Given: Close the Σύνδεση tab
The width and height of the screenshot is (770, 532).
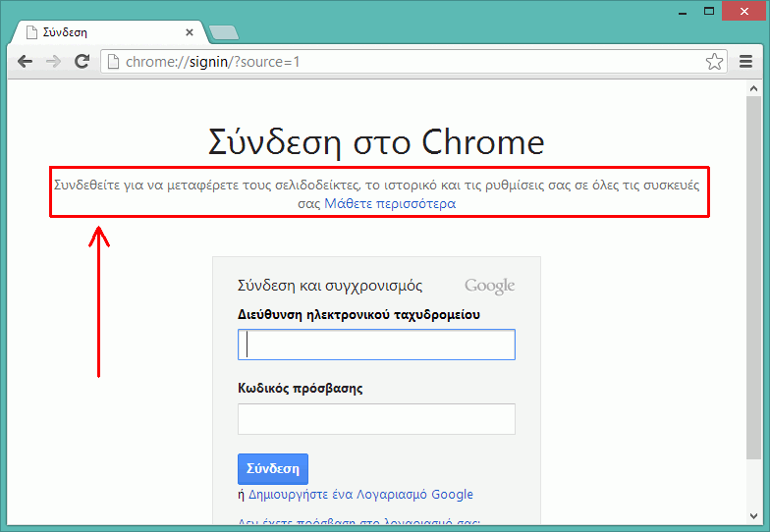Looking at the screenshot, I should pyautogui.click(x=189, y=32).
